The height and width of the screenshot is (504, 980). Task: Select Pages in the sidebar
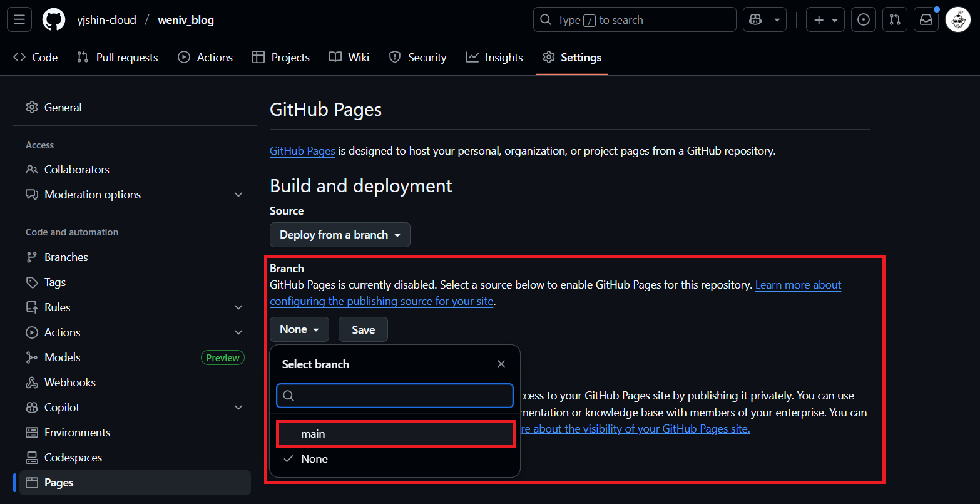click(135, 483)
